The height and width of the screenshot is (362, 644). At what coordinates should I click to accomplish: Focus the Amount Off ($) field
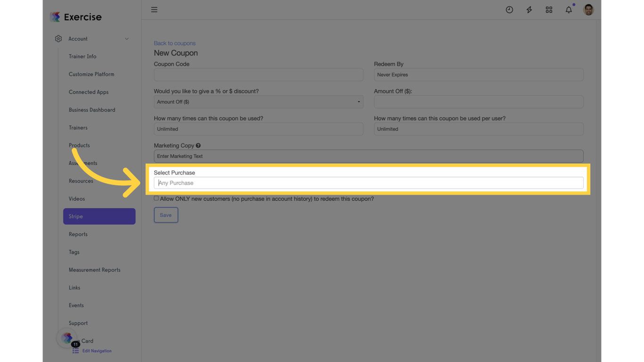[x=479, y=102]
